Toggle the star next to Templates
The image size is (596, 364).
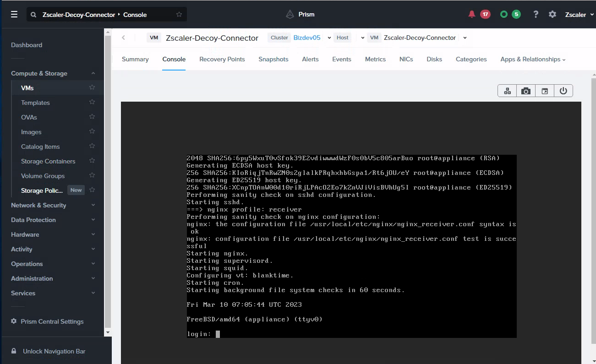pyautogui.click(x=91, y=102)
